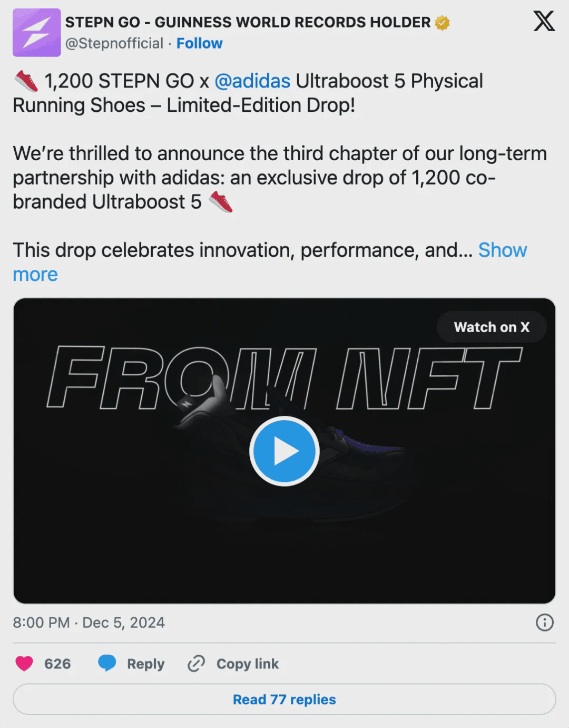Follow the @Stepnofficial account
Screen dimensions: 569x728
(199, 43)
